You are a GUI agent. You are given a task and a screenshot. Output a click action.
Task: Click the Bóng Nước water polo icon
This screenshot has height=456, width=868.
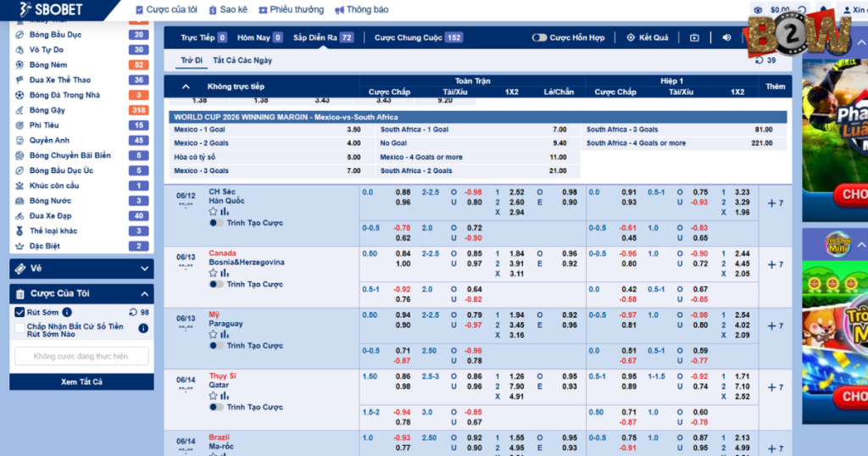click(19, 200)
